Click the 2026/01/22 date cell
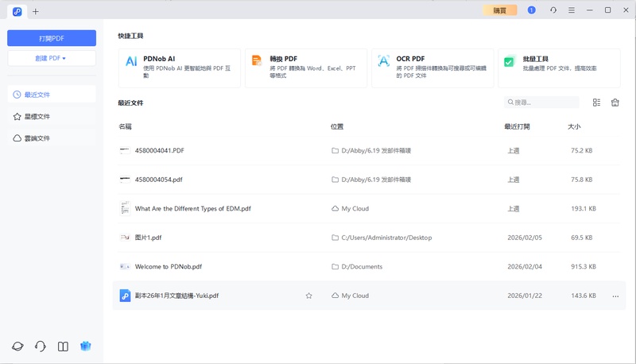Viewport: 636px width, 364px height. 525,296
